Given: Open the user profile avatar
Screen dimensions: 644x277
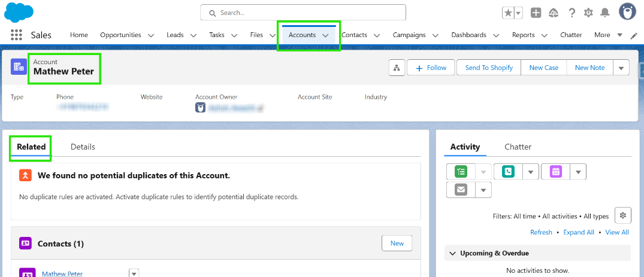Looking at the screenshot, I should tap(627, 11).
